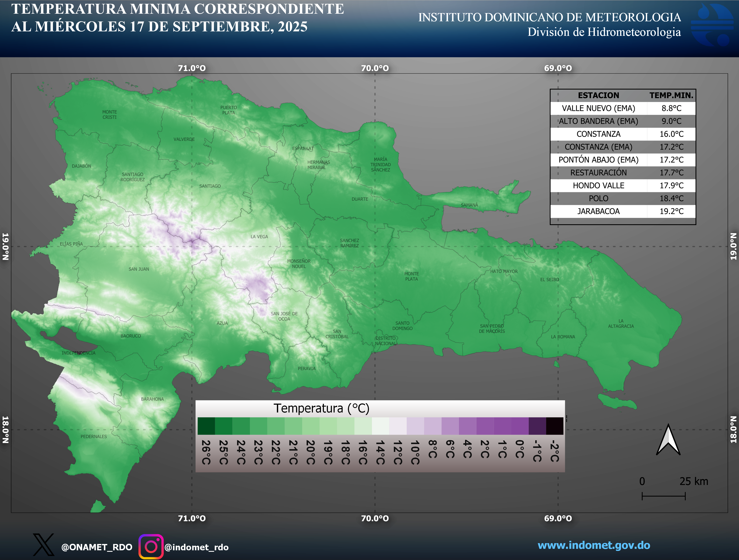Click the TEMP.MIN. column header
739x560 pixels.
(x=671, y=95)
